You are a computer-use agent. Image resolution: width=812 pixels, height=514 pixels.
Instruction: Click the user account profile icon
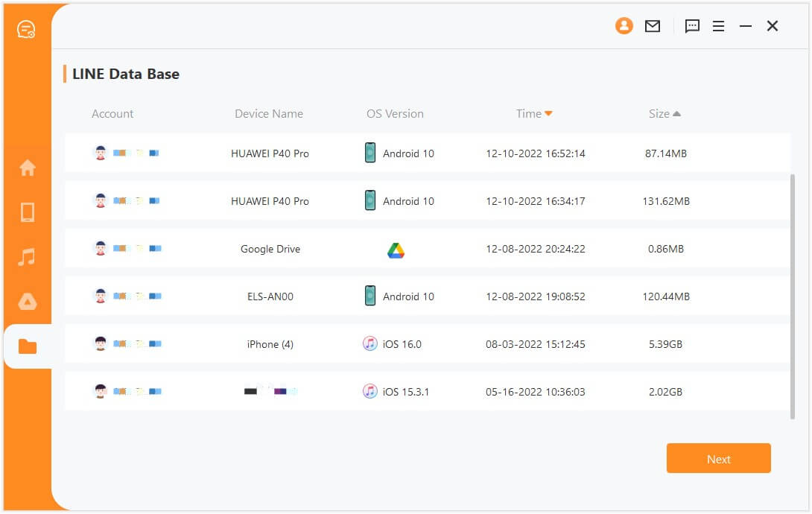(x=624, y=26)
